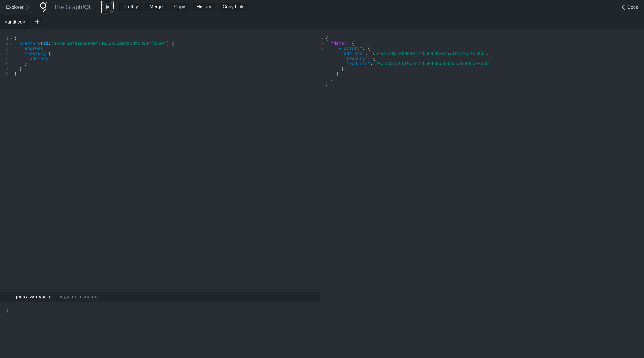Collapse query block at line 1
The image size is (644, 358).
[x=11, y=38]
